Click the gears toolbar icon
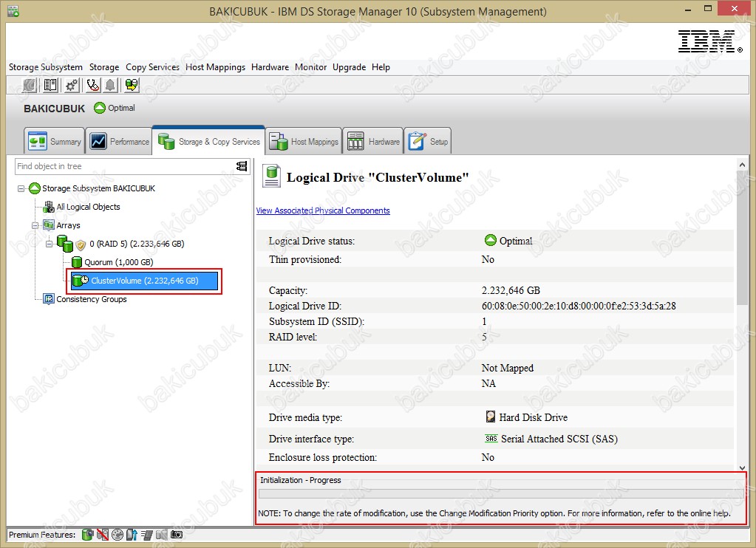The width and height of the screenshot is (756, 548). coord(72,86)
